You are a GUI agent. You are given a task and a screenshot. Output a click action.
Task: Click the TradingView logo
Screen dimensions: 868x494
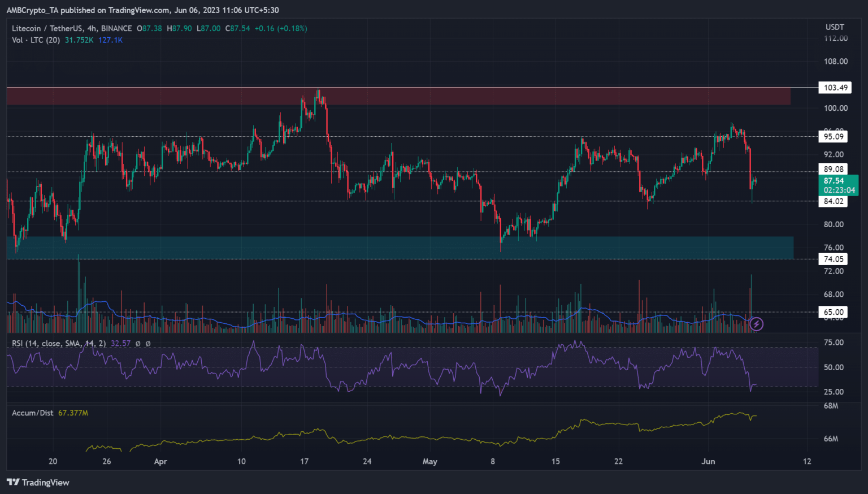click(38, 482)
